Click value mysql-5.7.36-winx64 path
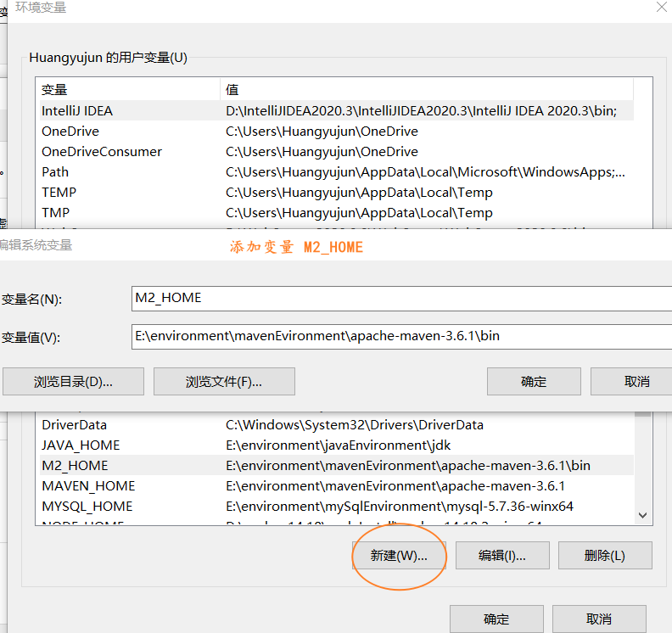This screenshot has width=672, height=633. tap(400, 506)
